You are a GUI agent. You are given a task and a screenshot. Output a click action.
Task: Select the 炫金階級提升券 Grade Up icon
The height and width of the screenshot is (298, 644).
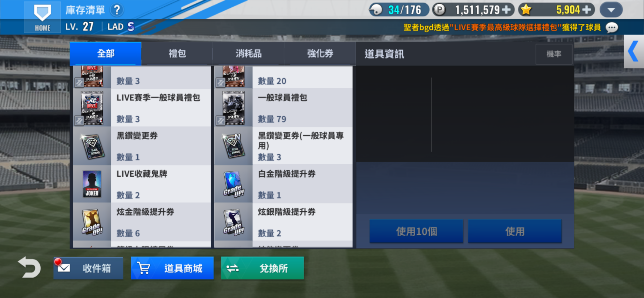pyautogui.click(x=92, y=222)
